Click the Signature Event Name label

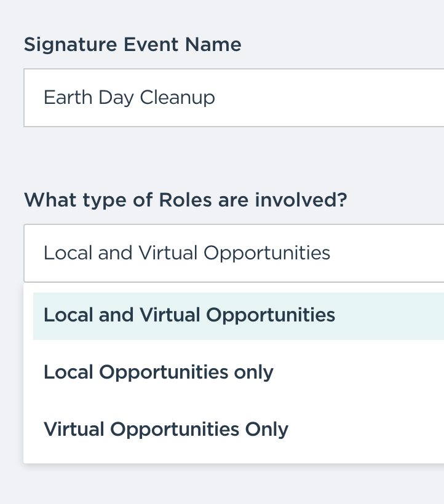(132, 45)
